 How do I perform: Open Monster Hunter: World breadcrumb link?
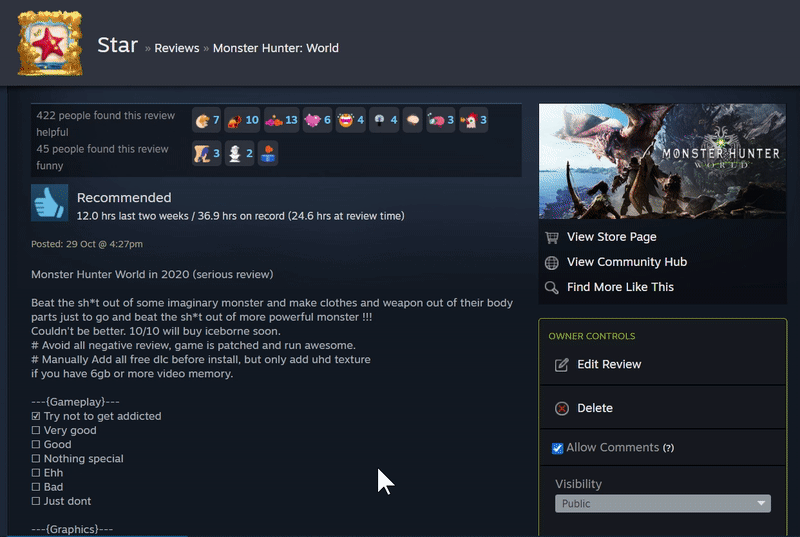(x=276, y=48)
